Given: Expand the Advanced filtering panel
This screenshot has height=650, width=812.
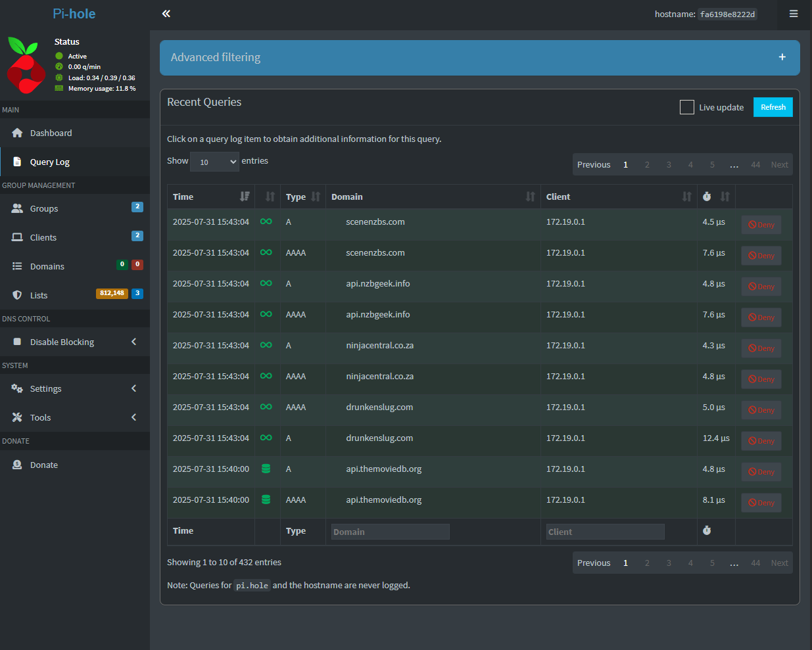Looking at the screenshot, I should [782, 57].
